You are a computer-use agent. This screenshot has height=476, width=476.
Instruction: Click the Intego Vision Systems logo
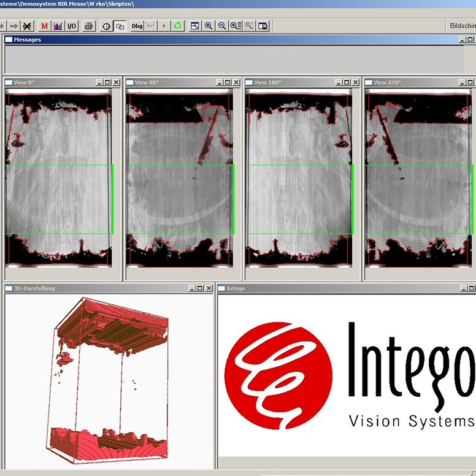[x=350, y=376]
